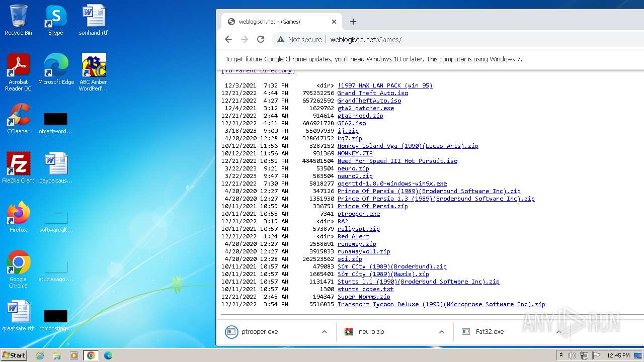
Task: Open the Start menu
Action: [x=14, y=355]
